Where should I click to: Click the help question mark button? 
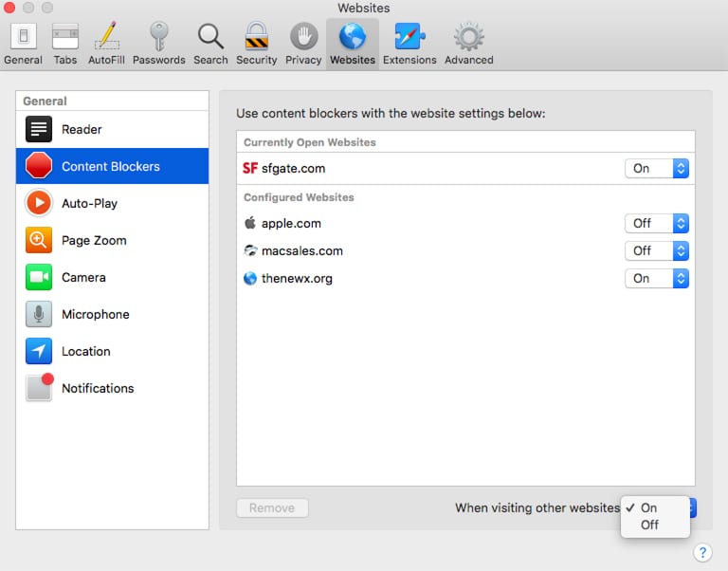[702, 553]
